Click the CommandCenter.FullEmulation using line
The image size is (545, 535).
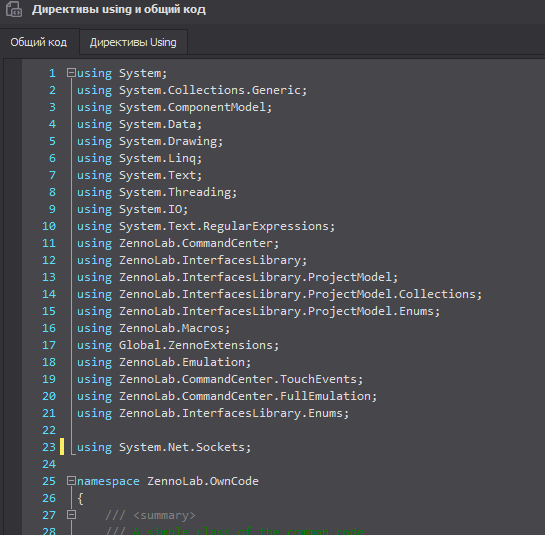tap(227, 396)
